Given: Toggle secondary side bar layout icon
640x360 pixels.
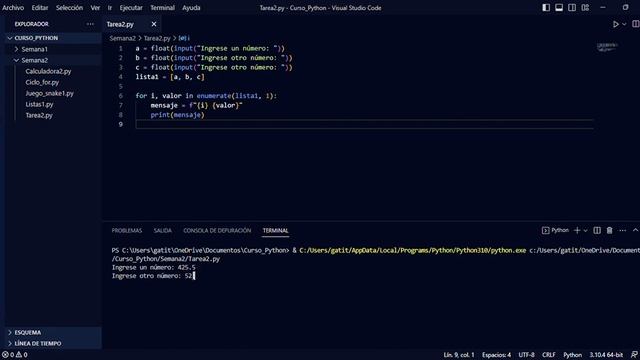Looking at the screenshot, I should click(572, 8).
